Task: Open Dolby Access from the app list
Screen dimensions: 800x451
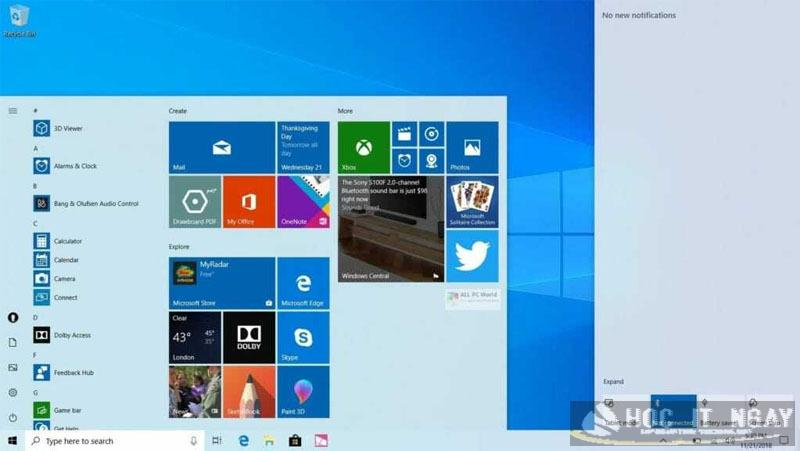Action: point(62,335)
